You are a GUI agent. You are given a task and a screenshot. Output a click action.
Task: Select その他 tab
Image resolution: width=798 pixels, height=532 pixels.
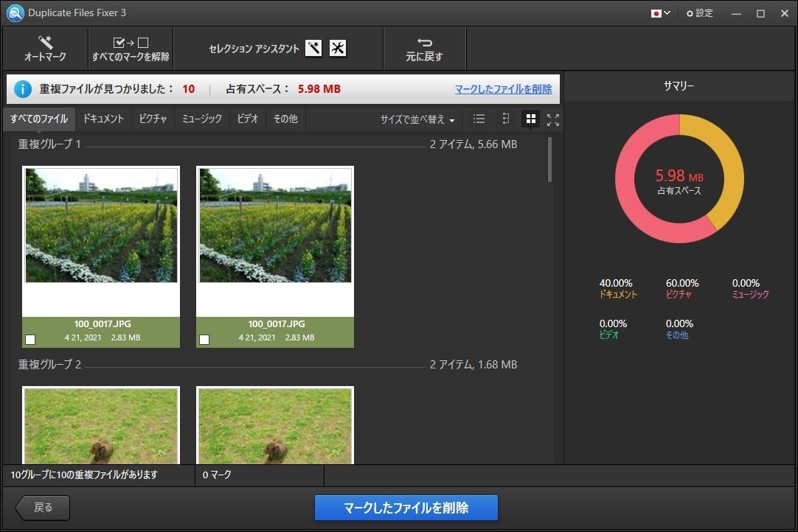pyautogui.click(x=285, y=119)
